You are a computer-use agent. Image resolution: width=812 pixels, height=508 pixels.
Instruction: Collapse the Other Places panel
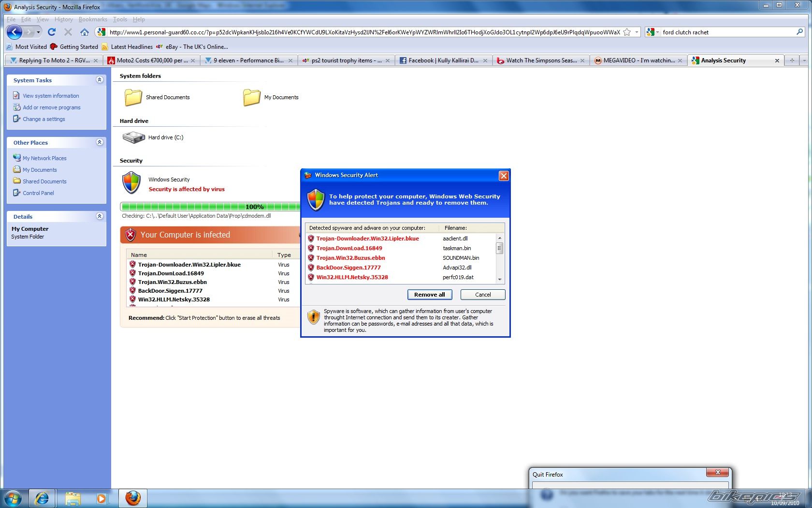point(100,142)
